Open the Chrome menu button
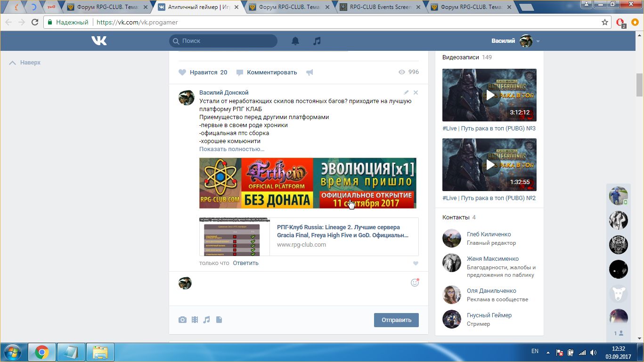The image size is (644, 362). (635, 22)
